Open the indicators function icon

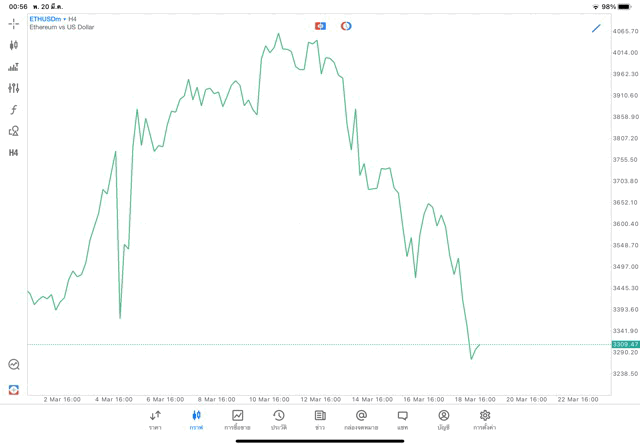(x=14, y=110)
